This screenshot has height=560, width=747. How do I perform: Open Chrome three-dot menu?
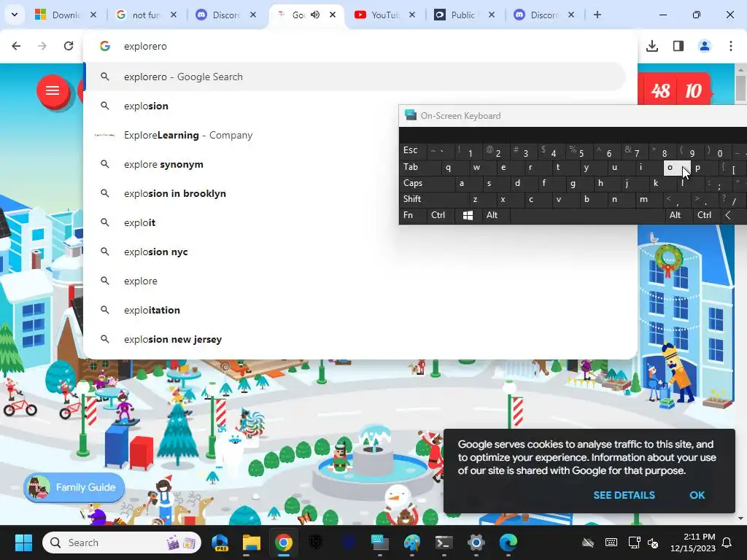tap(731, 46)
